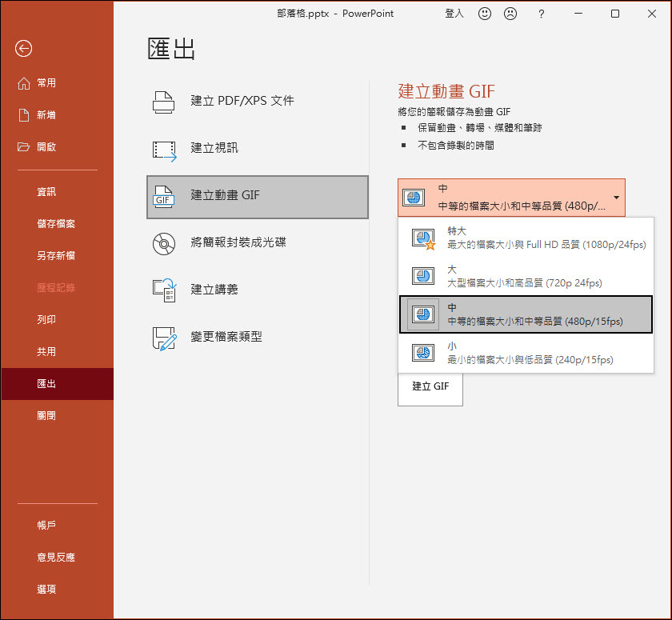Click the 小 quality option icon
Image resolution: width=672 pixels, height=620 pixels.
(x=423, y=353)
